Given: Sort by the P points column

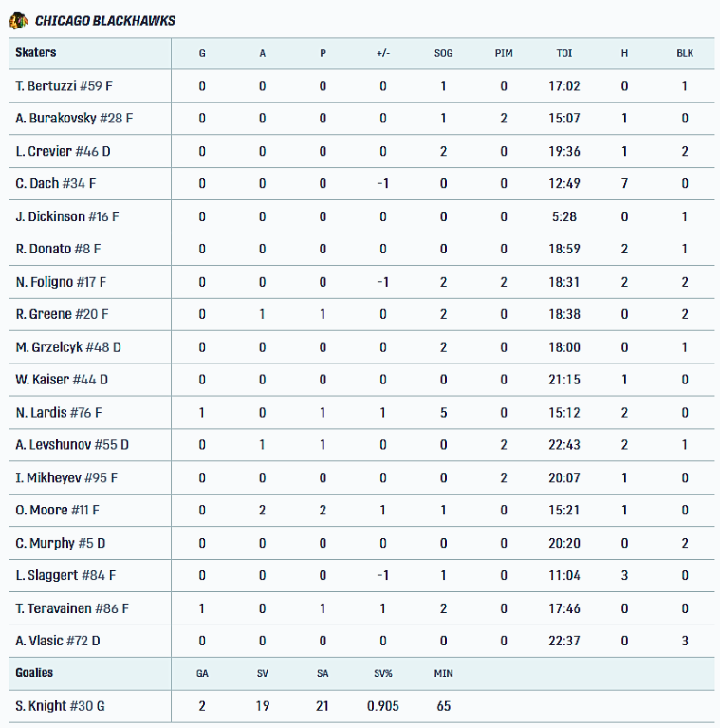Looking at the screenshot, I should pos(323,53).
